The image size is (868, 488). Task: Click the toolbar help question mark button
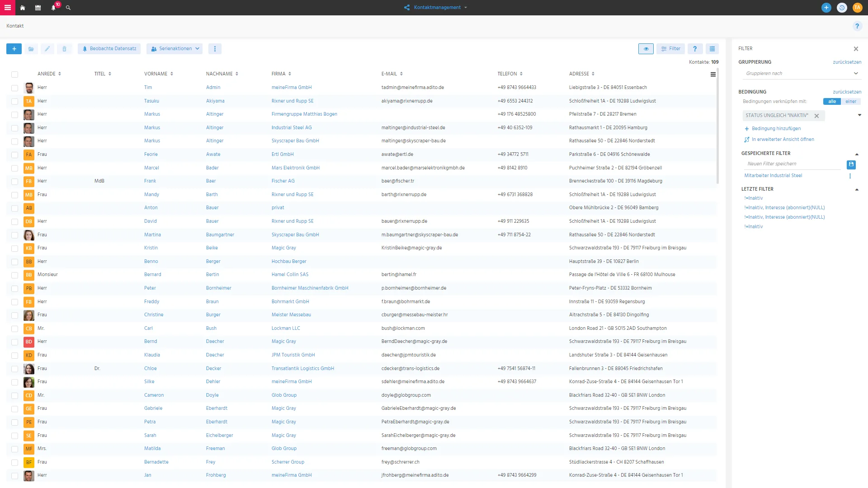coord(695,49)
